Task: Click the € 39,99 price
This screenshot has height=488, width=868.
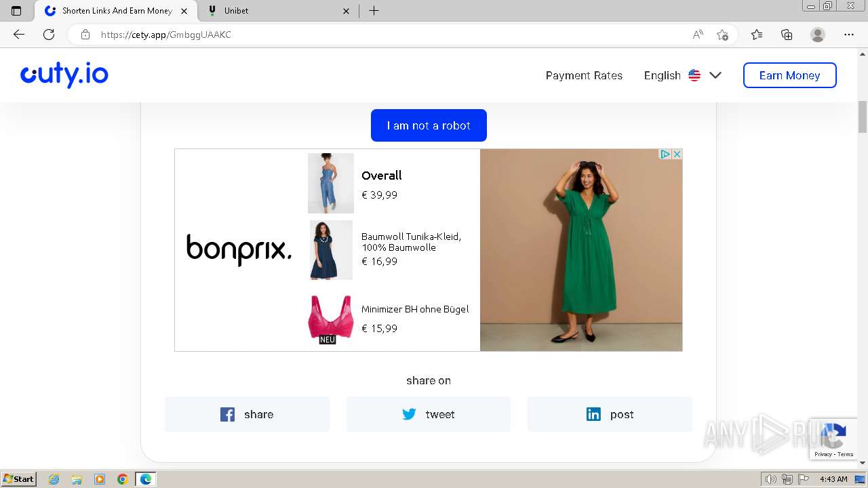Action: [x=379, y=195]
